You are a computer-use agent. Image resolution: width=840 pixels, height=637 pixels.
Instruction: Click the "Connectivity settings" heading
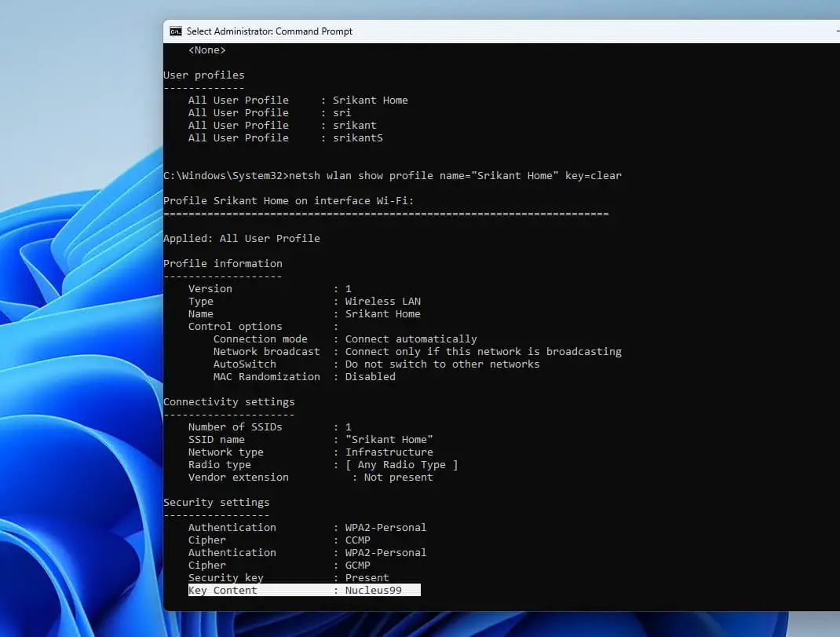coord(228,401)
